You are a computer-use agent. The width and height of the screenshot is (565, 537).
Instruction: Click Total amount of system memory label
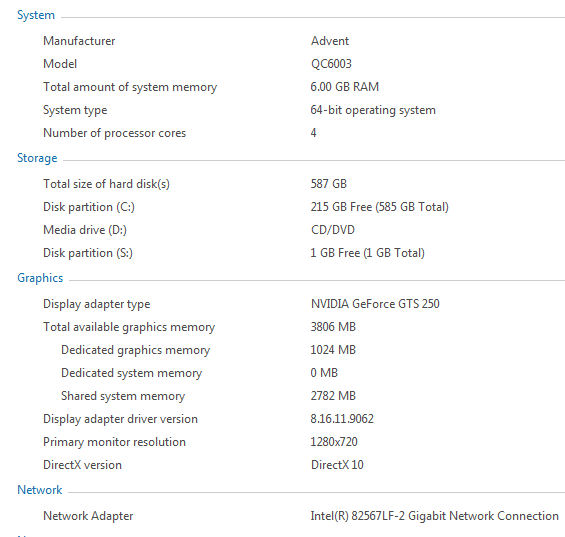click(x=130, y=87)
